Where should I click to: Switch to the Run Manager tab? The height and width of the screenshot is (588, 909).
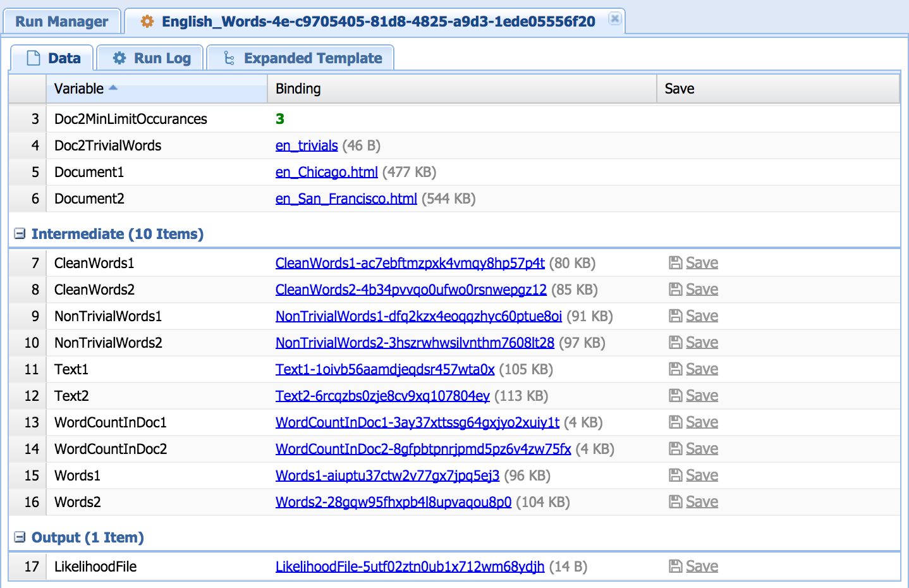(61, 21)
